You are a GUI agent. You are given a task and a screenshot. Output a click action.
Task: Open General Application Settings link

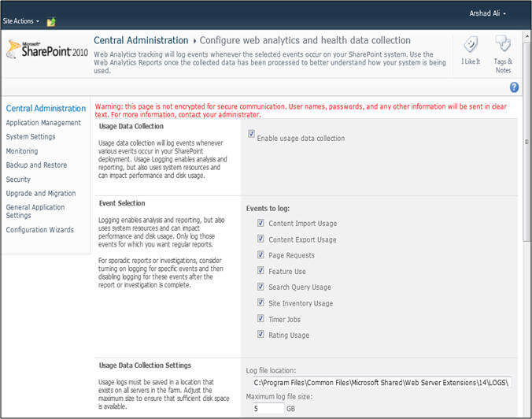35,211
